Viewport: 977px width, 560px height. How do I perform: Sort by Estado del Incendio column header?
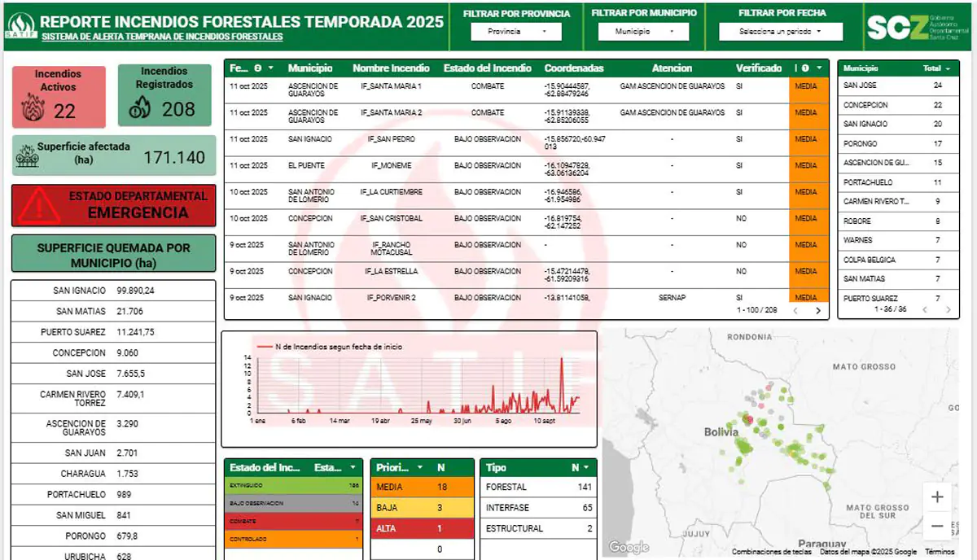(x=488, y=68)
